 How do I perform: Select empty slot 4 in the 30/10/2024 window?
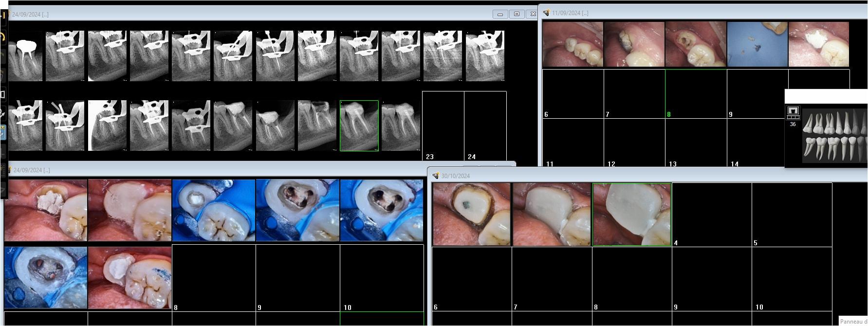[712, 215]
